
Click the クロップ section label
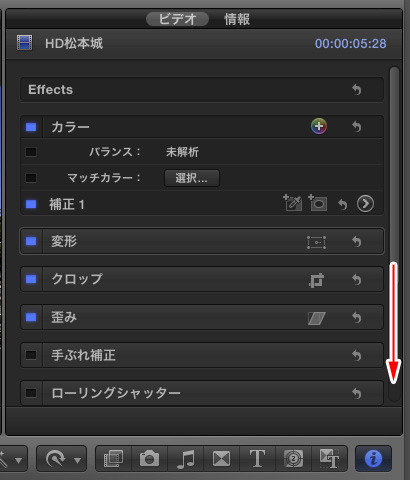pyautogui.click(x=77, y=279)
